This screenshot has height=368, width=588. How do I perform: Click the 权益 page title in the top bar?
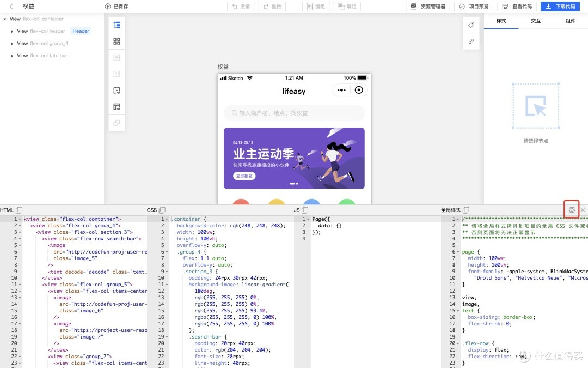pos(28,7)
